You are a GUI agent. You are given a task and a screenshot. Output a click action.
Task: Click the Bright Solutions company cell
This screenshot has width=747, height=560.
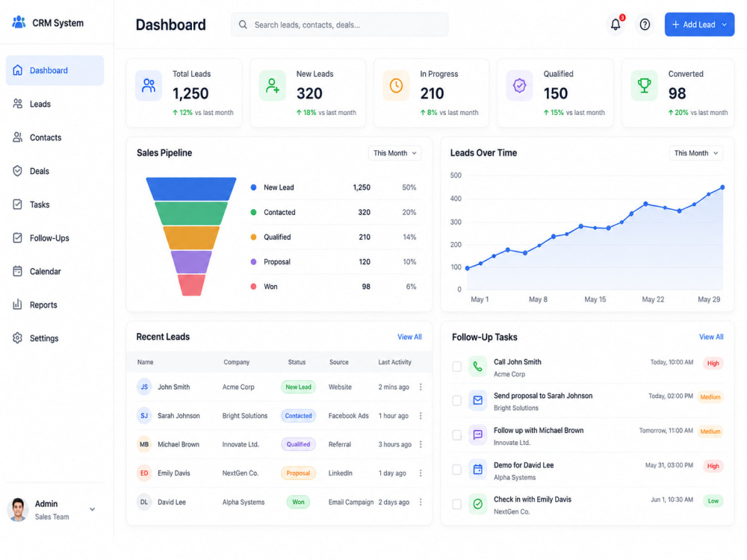(x=245, y=416)
